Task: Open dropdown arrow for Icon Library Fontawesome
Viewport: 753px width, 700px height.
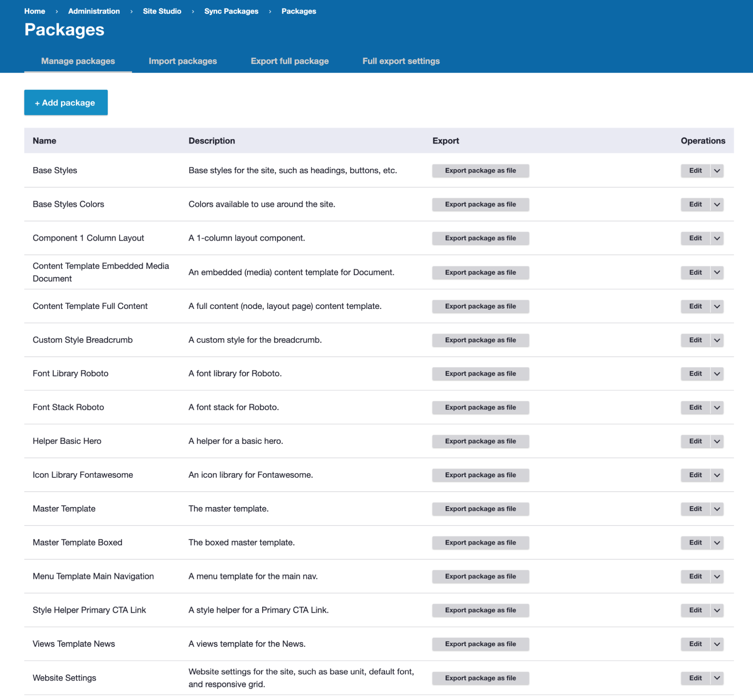Action: click(x=716, y=475)
